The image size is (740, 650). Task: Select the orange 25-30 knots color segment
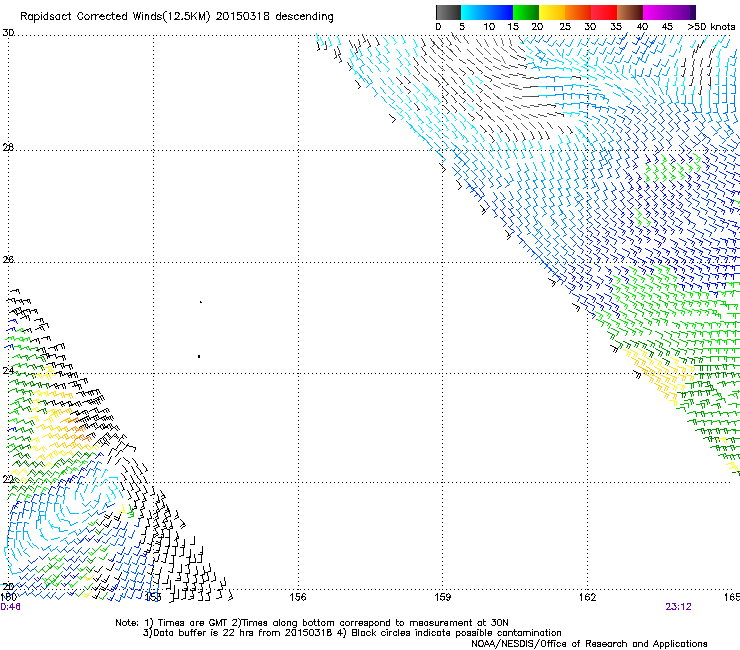pyautogui.click(x=578, y=12)
